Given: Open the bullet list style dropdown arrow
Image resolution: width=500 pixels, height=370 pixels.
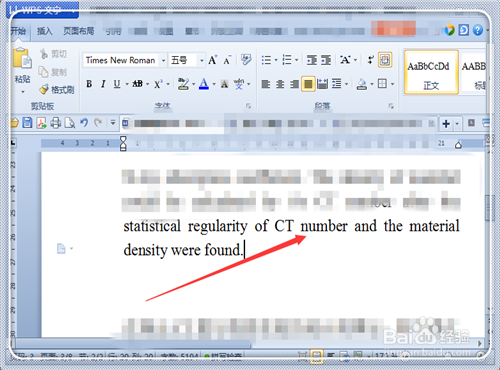Looking at the screenshot, I should tap(276, 60).
